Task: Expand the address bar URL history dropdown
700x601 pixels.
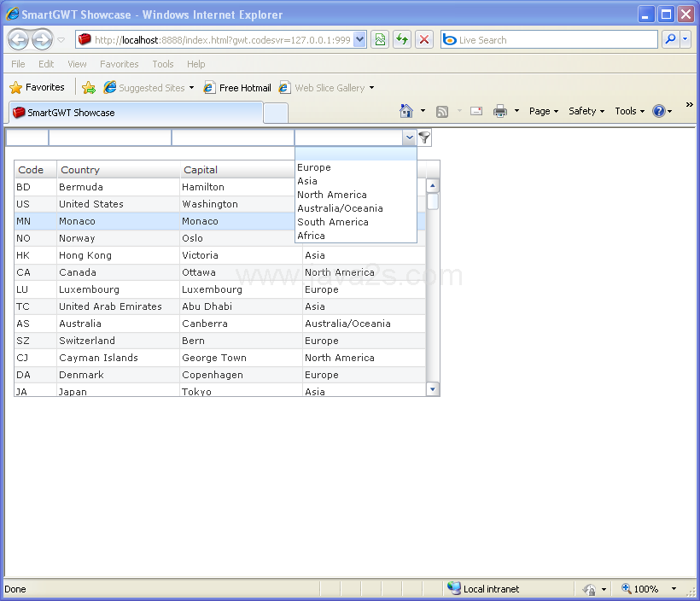Action: (360, 40)
